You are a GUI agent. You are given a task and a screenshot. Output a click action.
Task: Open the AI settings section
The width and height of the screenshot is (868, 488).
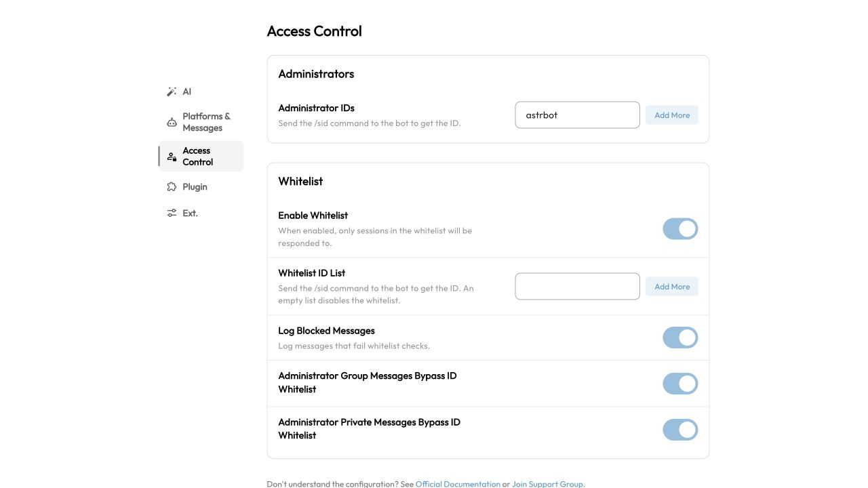201,91
